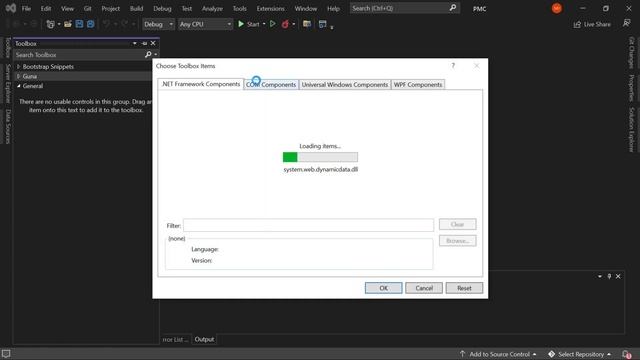Open the Solution Explorer side tab
This screenshot has width=640, height=360.
coord(631,129)
